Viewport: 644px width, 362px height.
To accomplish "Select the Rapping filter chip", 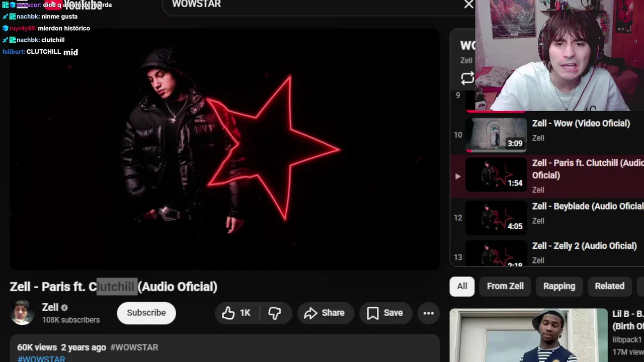I will [x=559, y=286].
